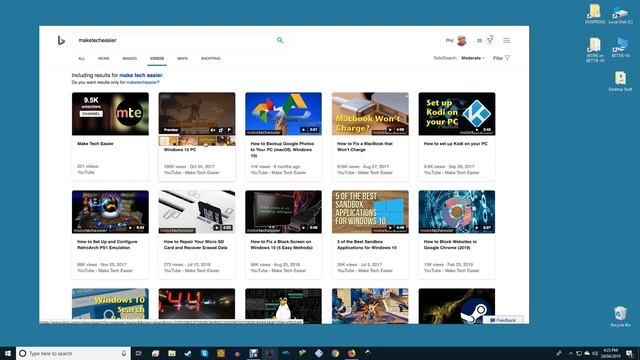Open the Action Center notifications icon
The image size is (640, 360).
pyautogui.click(x=629, y=353)
